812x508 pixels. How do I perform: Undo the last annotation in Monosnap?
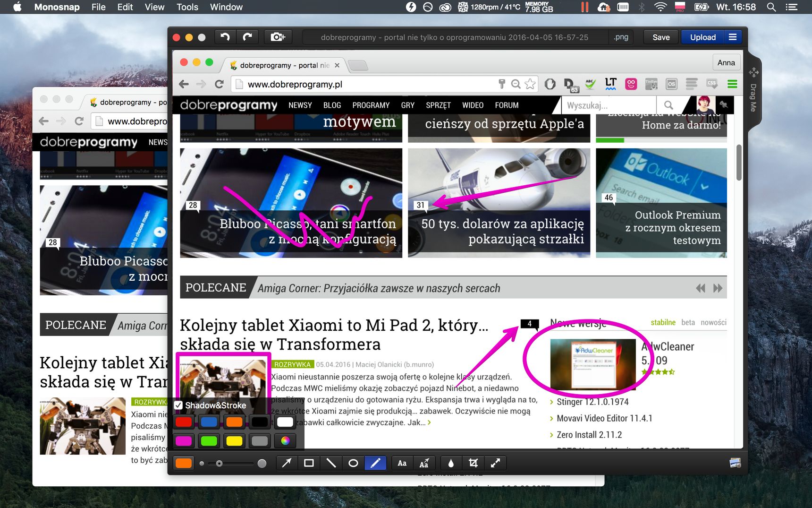(225, 37)
